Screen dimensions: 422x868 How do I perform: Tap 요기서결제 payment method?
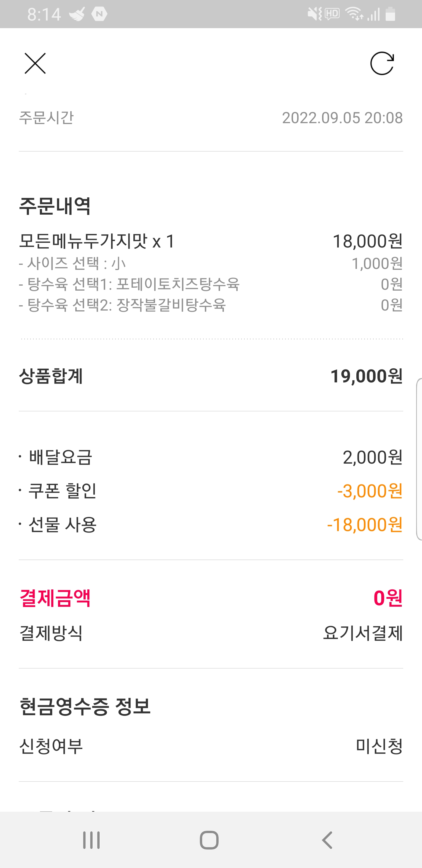[363, 633]
